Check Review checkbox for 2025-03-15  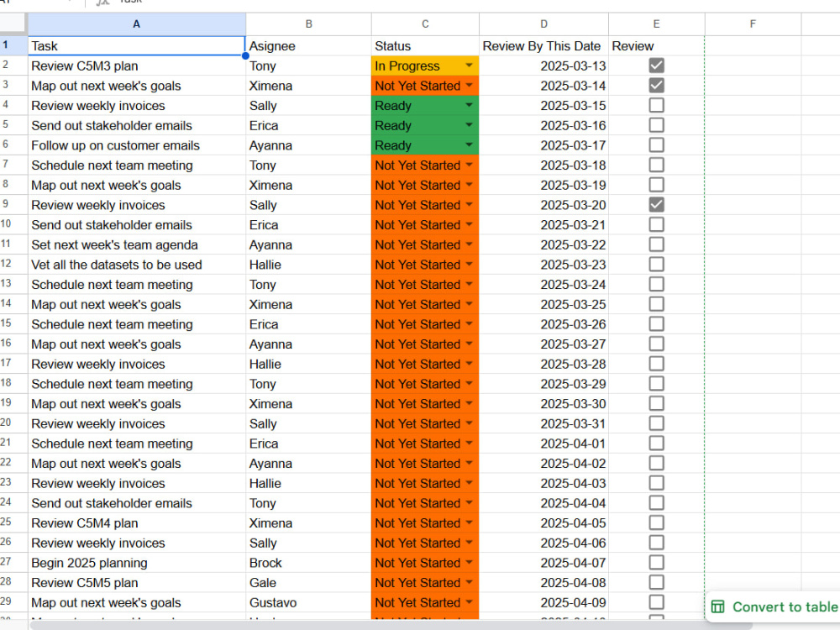point(656,106)
